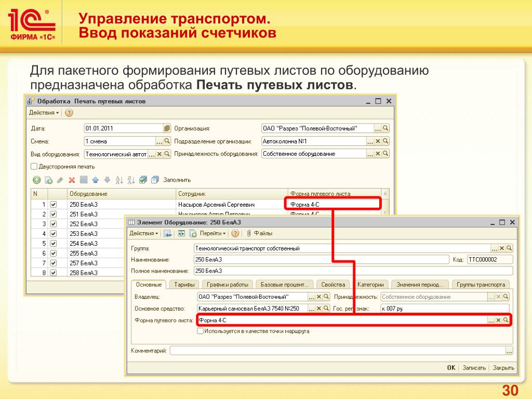The width and height of the screenshot is (532, 399).
Task: Close the form with the Закрыть button
Action: click(503, 368)
